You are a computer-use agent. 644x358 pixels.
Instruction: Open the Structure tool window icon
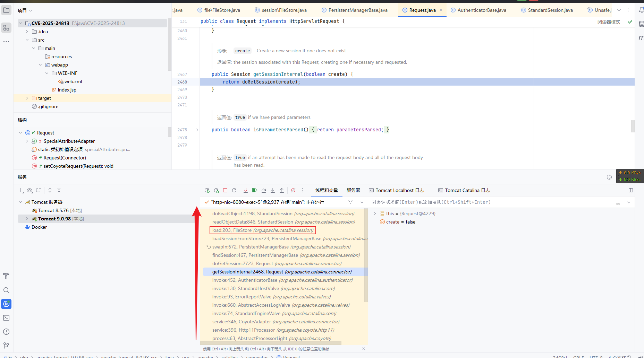(6, 28)
